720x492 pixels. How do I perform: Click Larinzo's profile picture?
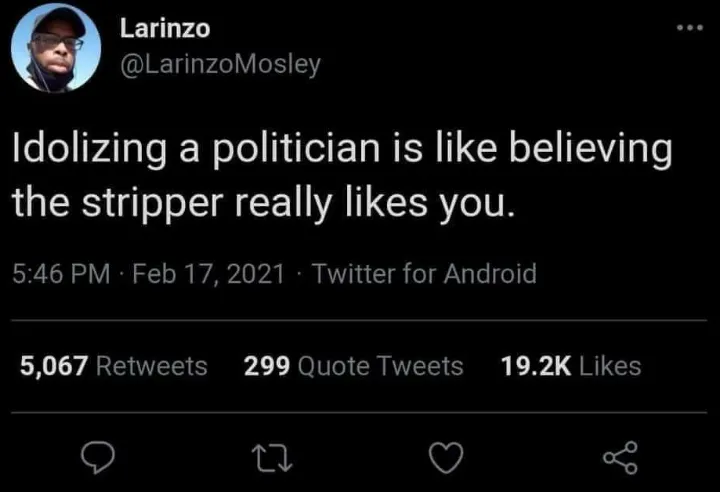57,46
